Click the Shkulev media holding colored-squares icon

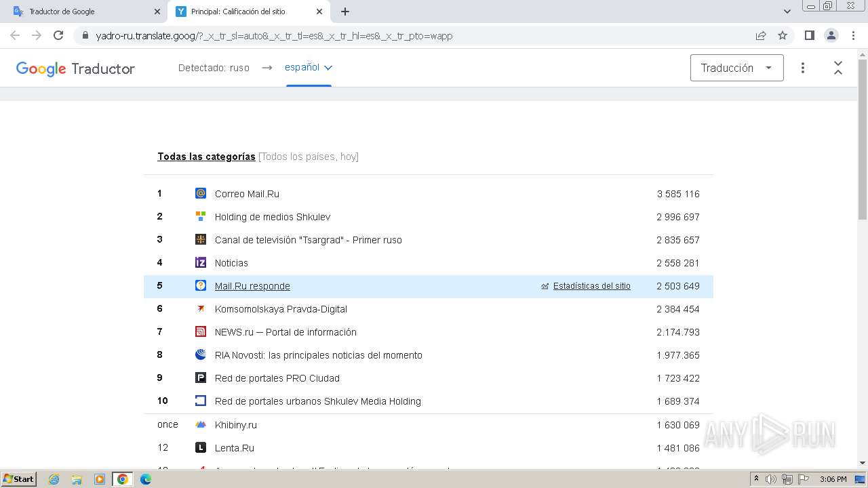(x=201, y=216)
